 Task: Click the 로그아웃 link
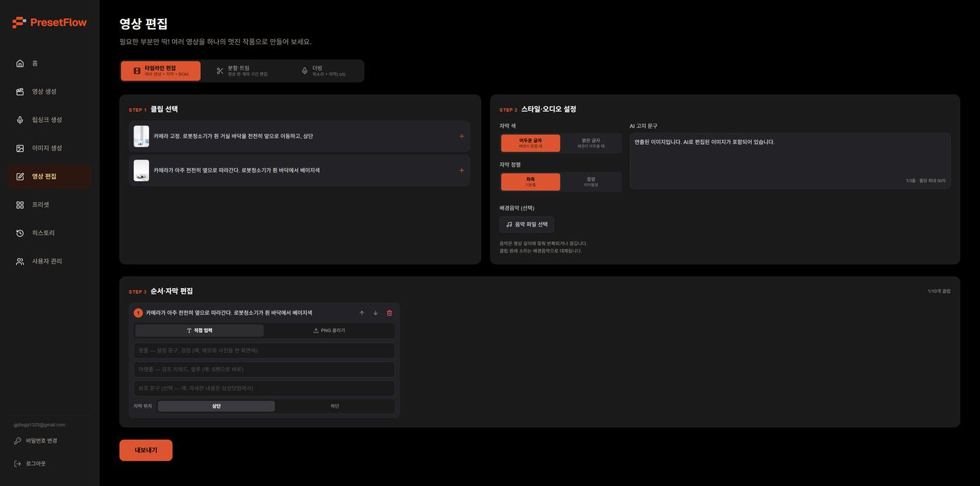[x=30, y=464]
